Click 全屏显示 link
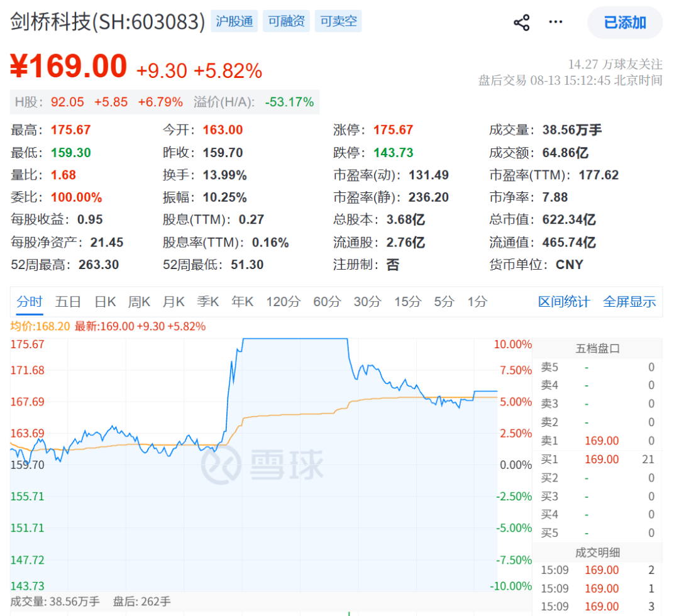 (x=629, y=302)
